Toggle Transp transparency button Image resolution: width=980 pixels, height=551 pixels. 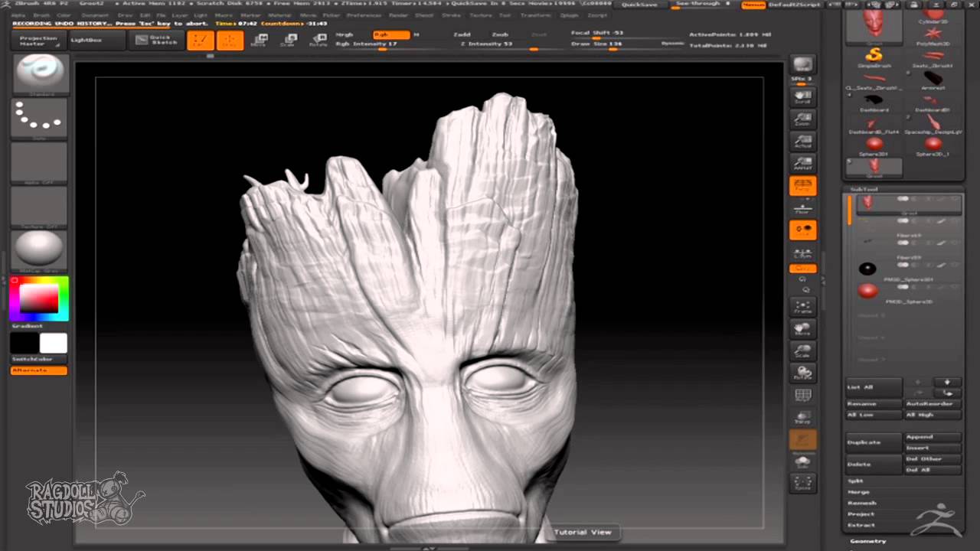[803, 417]
